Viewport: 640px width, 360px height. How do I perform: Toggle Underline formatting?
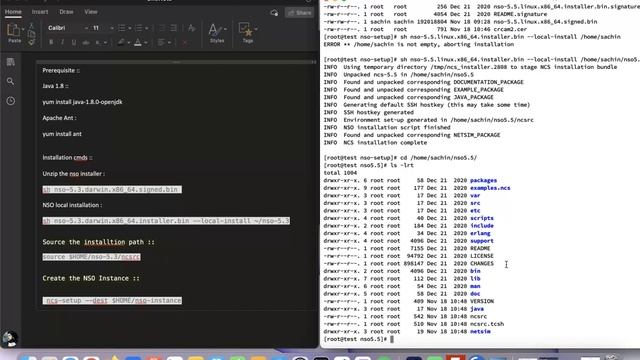coord(74,42)
